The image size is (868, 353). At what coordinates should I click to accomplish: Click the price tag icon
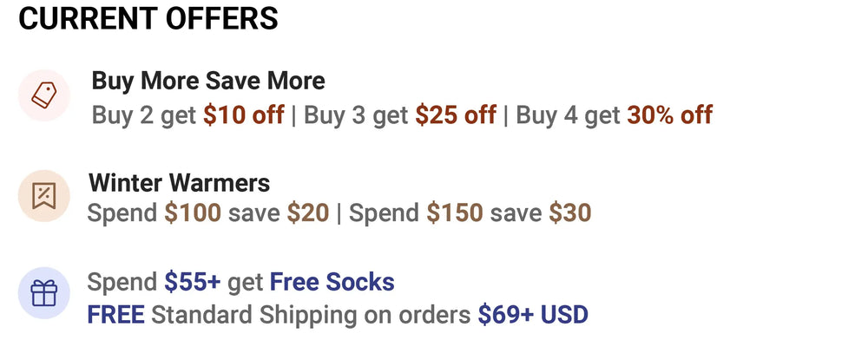tap(43, 95)
